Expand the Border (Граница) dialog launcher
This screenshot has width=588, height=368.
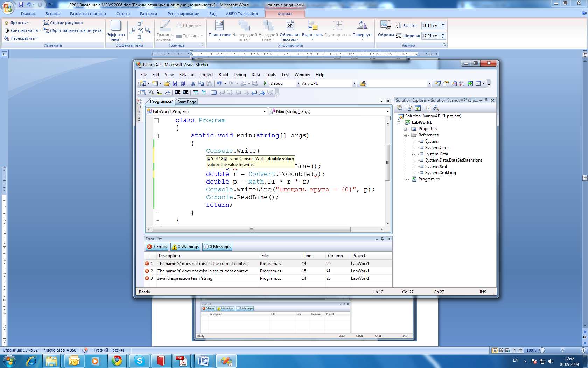point(202,45)
